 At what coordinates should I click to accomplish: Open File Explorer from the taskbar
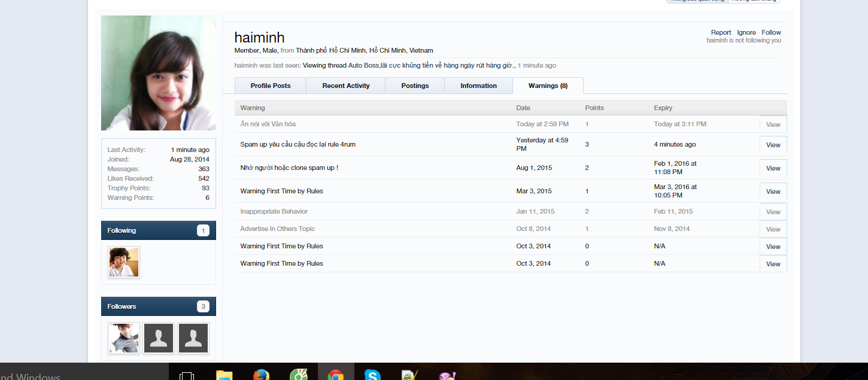224,375
